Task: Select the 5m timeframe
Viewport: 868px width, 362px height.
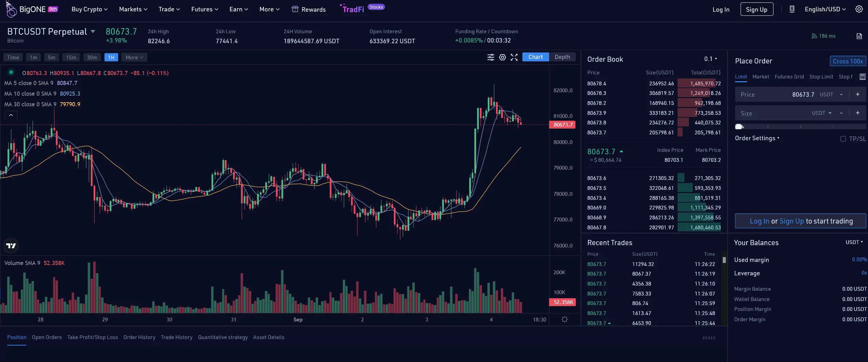Action: click(x=51, y=57)
